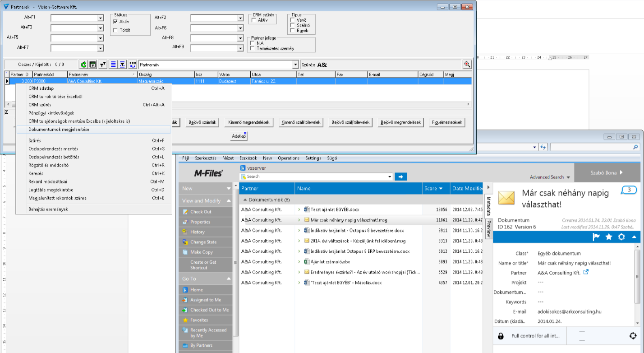Toggle the Státusz Aktív checkbox
Viewport: 644px width, 353px height.
tap(115, 21)
